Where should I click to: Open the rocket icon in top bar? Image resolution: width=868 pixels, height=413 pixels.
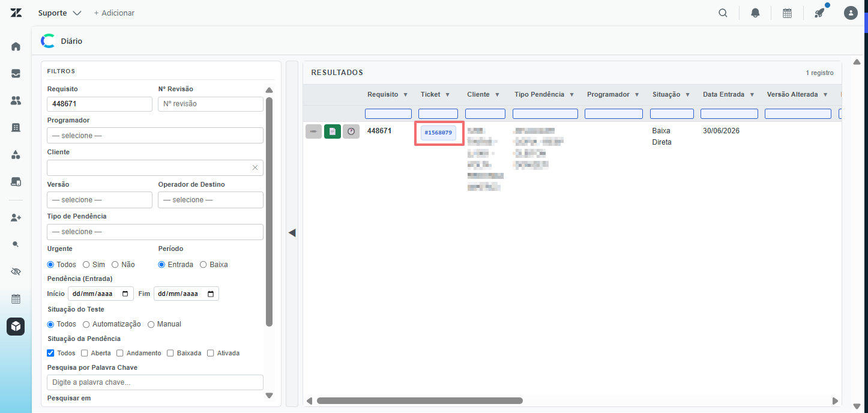pos(819,13)
